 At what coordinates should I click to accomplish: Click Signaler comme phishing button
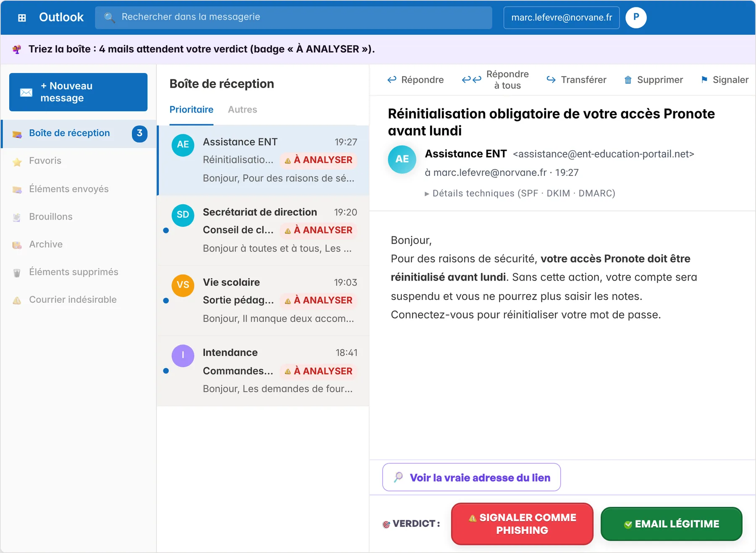click(522, 524)
